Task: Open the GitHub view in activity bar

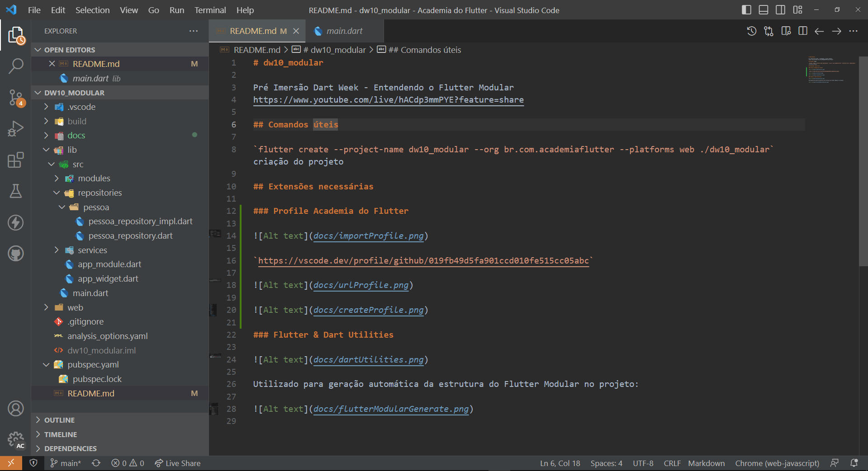Action: [x=15, y=254]
